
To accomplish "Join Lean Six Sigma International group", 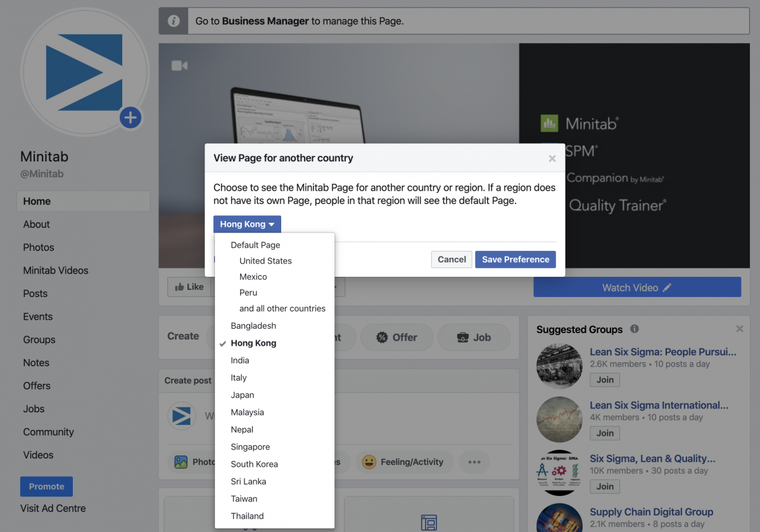I will (x=605, y=433).
